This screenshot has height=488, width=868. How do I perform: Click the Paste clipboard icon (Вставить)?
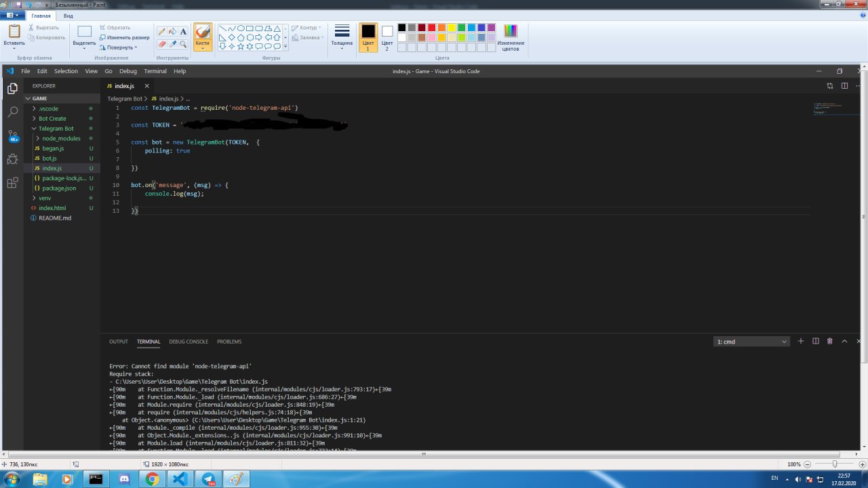tap(14, 31)
